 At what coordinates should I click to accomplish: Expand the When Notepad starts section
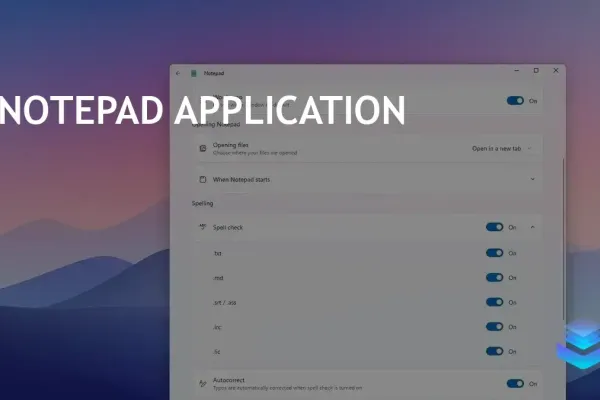click(532, 179)
